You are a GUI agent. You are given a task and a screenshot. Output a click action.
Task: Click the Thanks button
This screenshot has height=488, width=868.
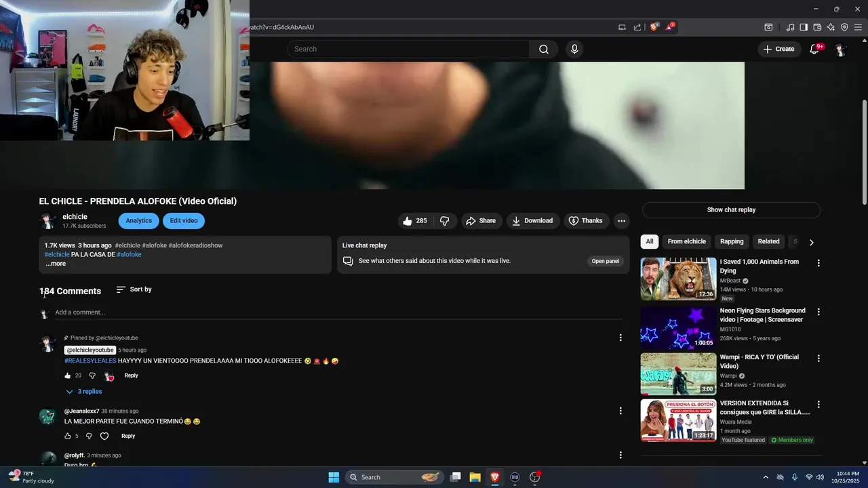586,221
